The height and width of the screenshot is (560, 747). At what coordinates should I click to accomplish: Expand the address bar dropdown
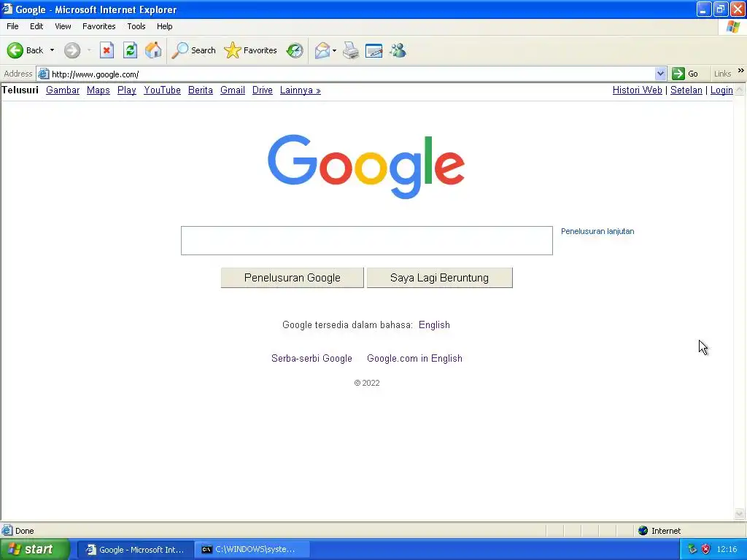click(x=660, y=74)
